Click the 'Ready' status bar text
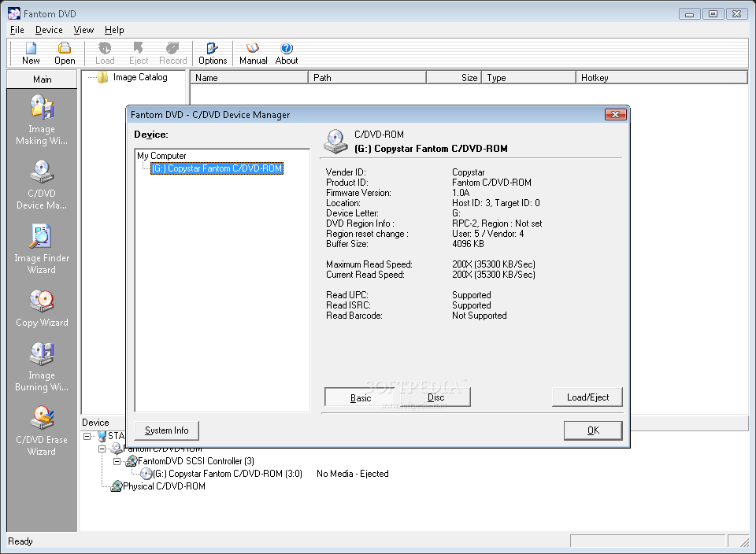 20,541
